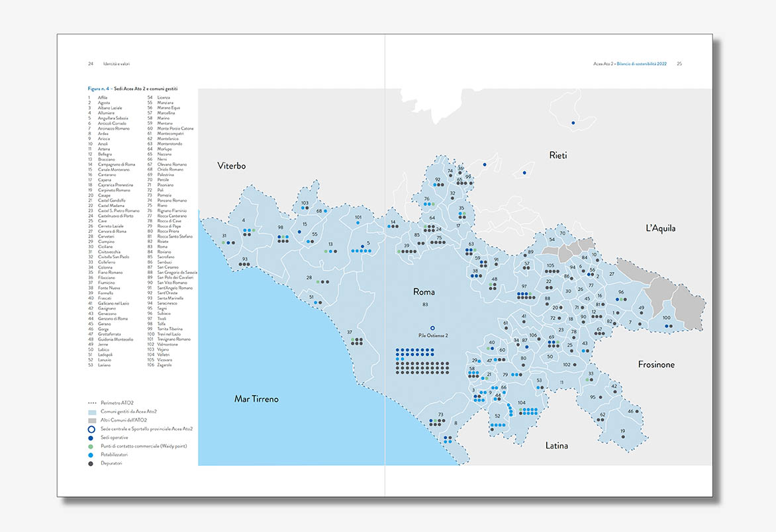Select 'Frascati' in the municipality list
776x532 pixels.
click(x=105, y=298)
